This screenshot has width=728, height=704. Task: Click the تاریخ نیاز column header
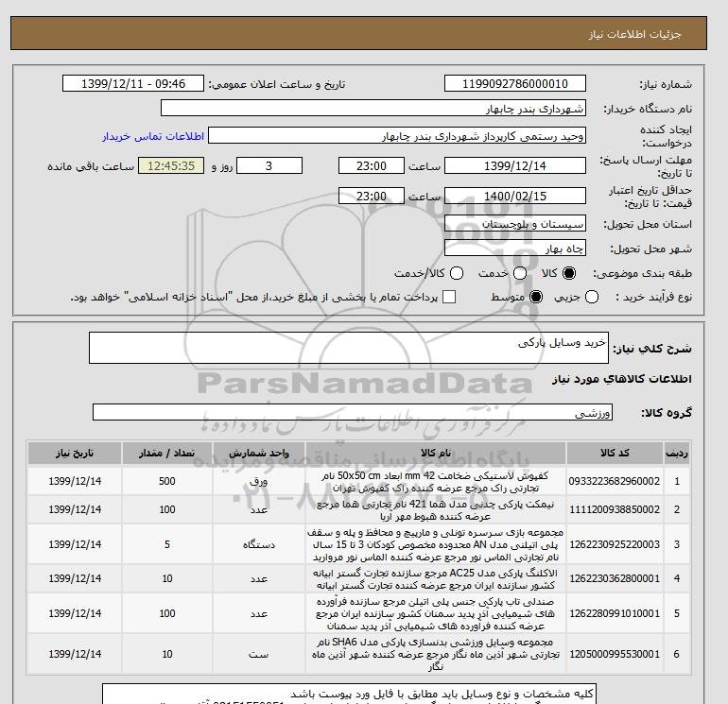click(x=75, y=454)
